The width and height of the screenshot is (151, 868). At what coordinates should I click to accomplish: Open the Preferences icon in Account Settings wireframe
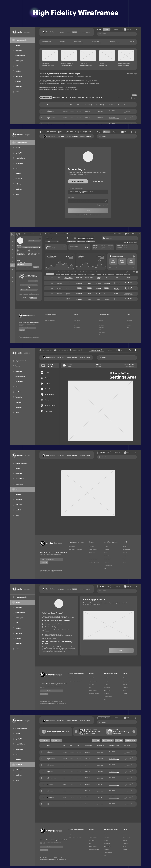(x=42, y=411)
